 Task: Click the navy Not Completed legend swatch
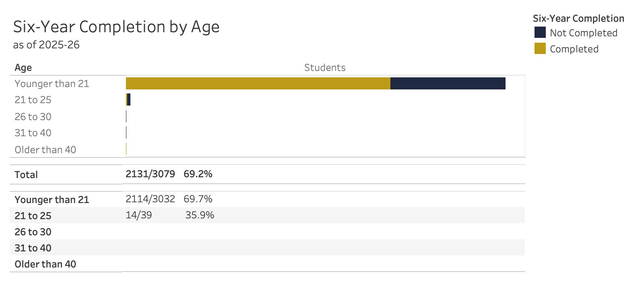tap(540, 33)
